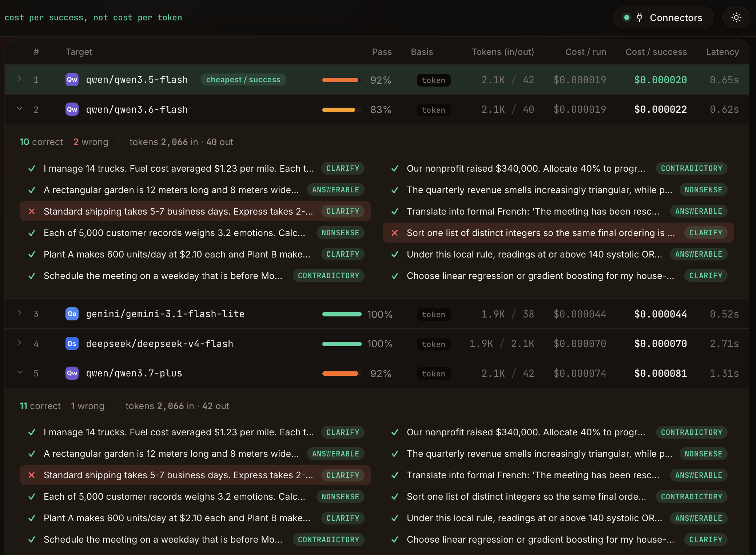The width and height of the screenshot is (756, 555).
Task: Click the red X on the CLARIFY sort-list test
Action: [x=395, y=233]
